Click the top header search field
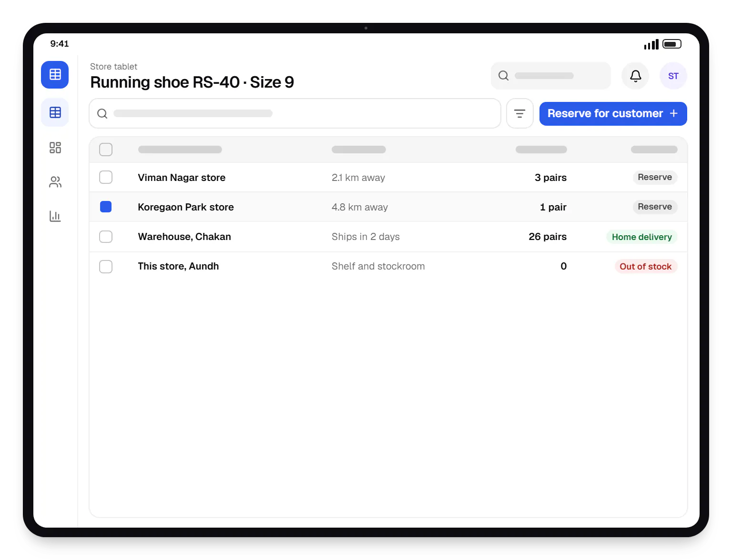 tap(550, 76)
